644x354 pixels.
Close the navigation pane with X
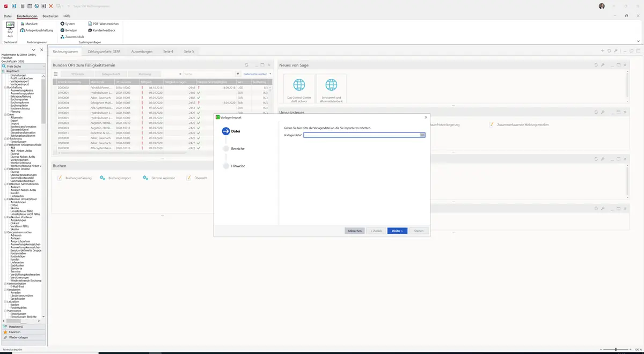point(42,50)
